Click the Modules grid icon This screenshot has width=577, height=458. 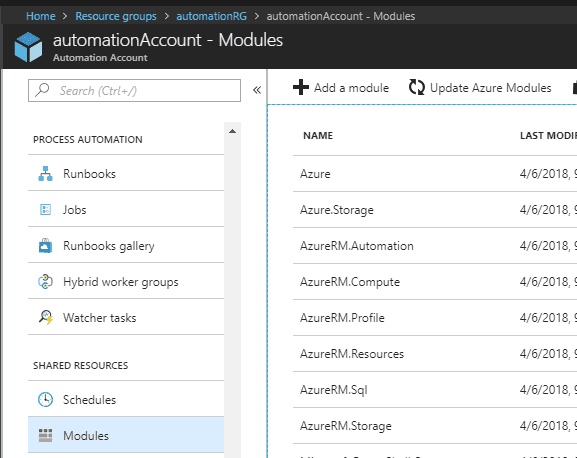coord(45,436)
